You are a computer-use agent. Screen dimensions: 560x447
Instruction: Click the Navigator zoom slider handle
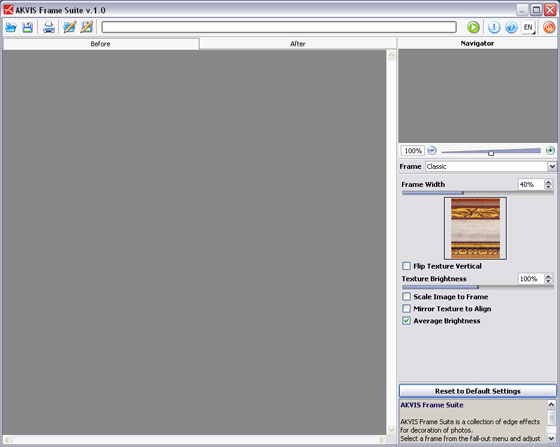491,153
